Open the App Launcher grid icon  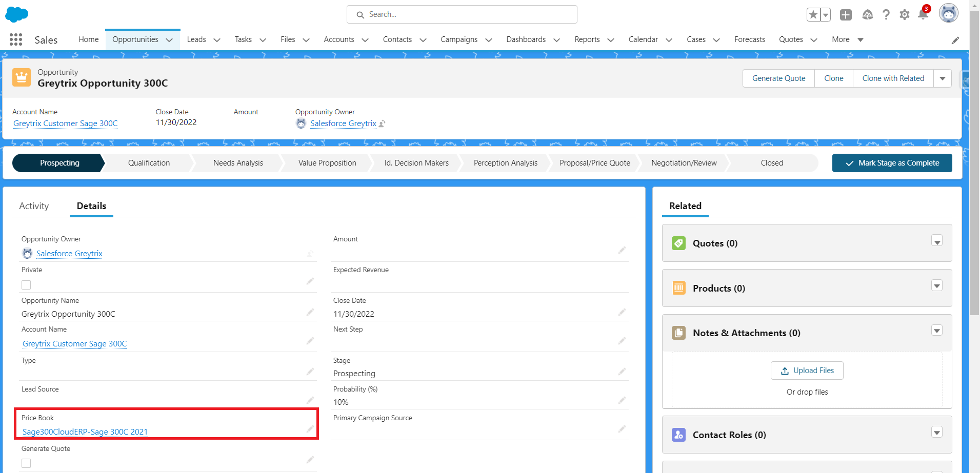(16, 39)
